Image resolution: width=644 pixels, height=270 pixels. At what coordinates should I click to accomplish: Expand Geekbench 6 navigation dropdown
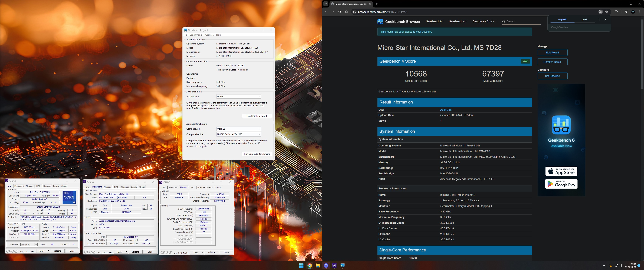(435, 21)
